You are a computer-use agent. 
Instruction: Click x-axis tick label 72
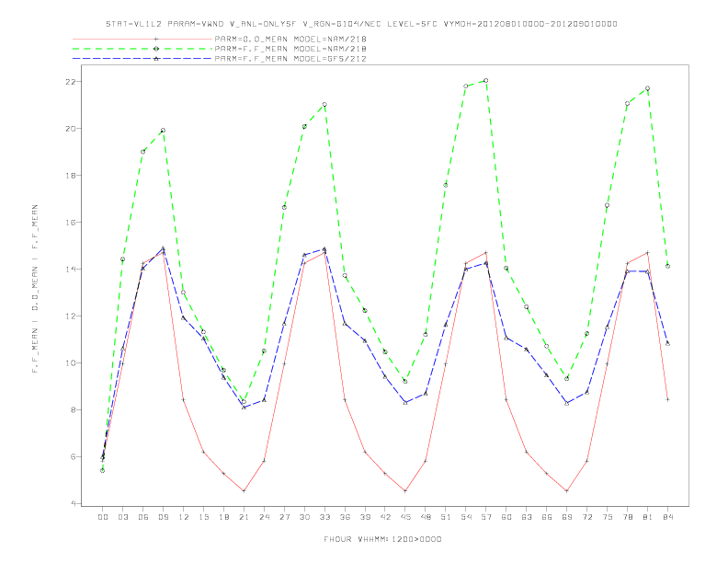point(587,517)
